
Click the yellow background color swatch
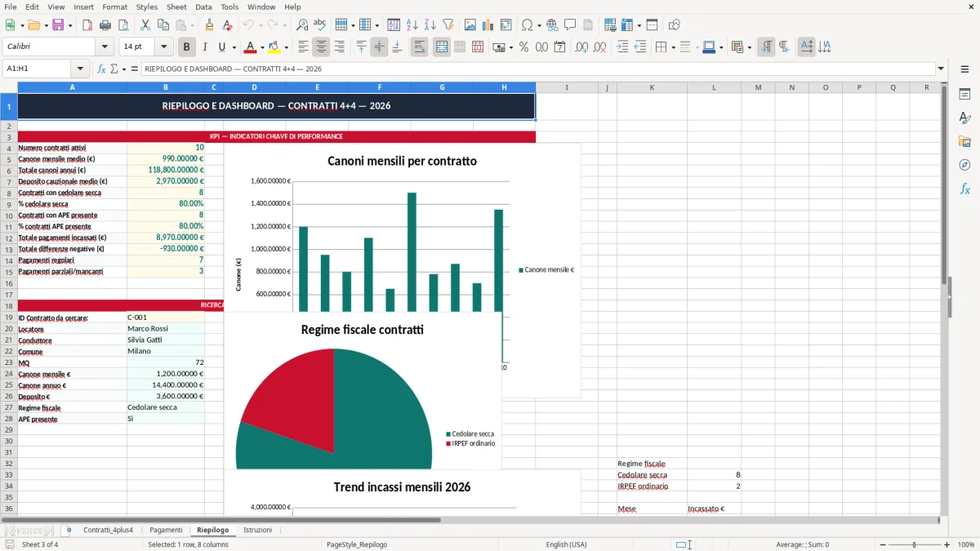(x=274, y=47)
